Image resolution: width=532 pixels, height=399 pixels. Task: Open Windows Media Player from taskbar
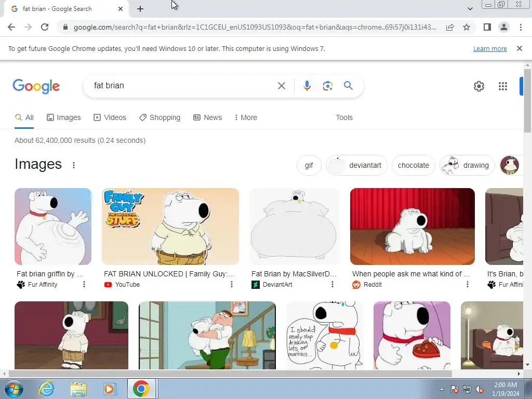point(110,389)
